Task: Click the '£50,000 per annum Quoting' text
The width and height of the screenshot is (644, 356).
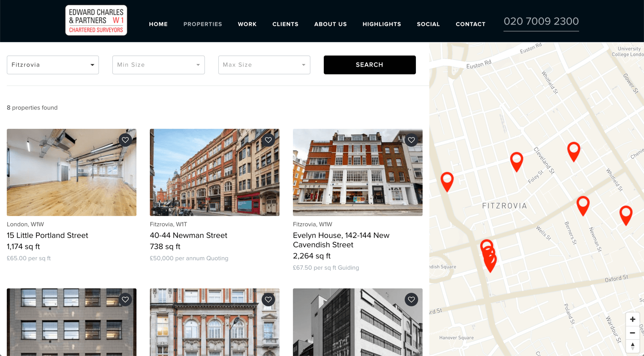Action: click(189, 258)
